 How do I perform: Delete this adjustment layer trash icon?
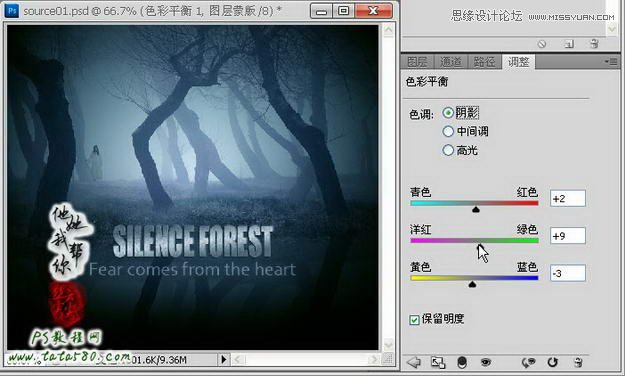pyautogui.click(x=578, y=362)
